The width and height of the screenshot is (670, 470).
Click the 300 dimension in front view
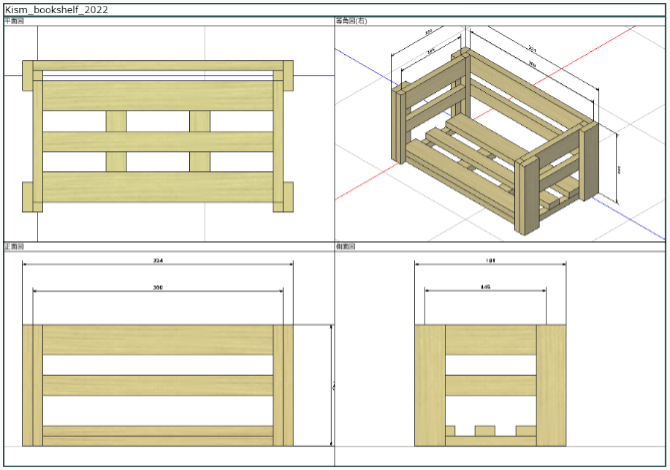coord(158,288)
